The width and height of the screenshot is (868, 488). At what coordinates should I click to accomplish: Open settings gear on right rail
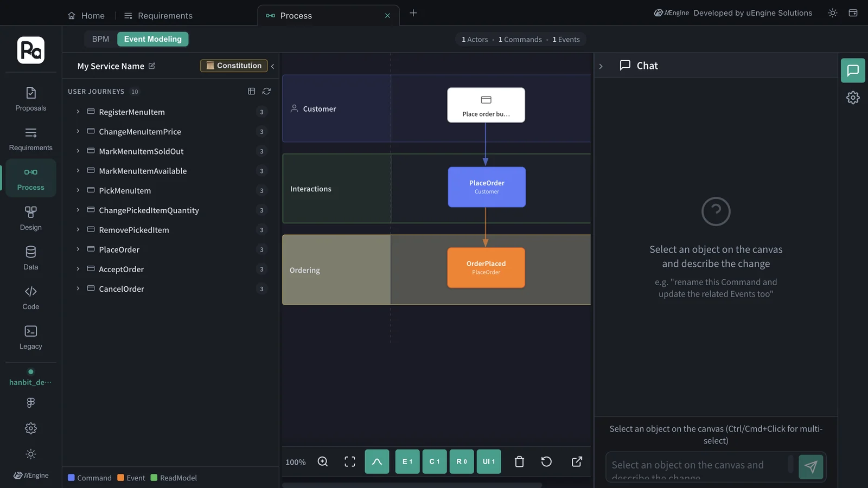(x=853, y=98)
